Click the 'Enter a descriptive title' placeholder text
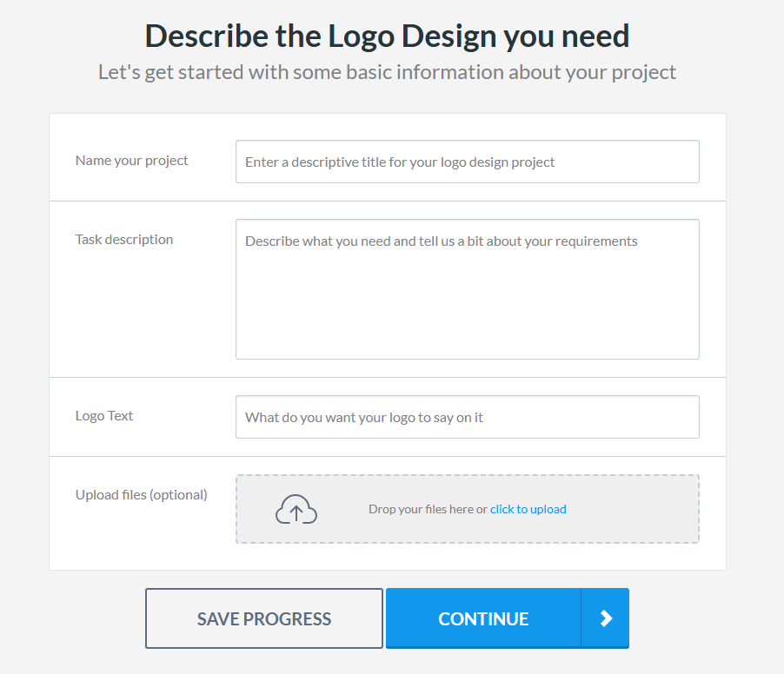Viewport: 784px width, 674px height. pos(400,162)
